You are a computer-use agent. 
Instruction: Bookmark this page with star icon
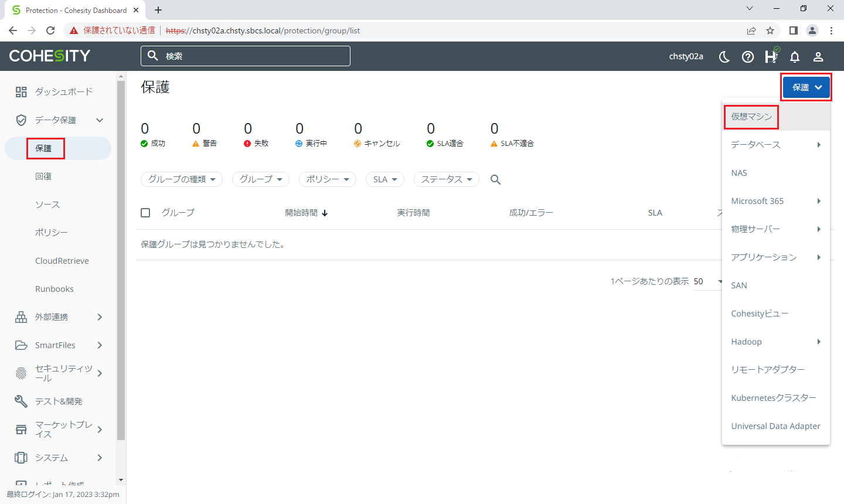[x=770, y=30]
